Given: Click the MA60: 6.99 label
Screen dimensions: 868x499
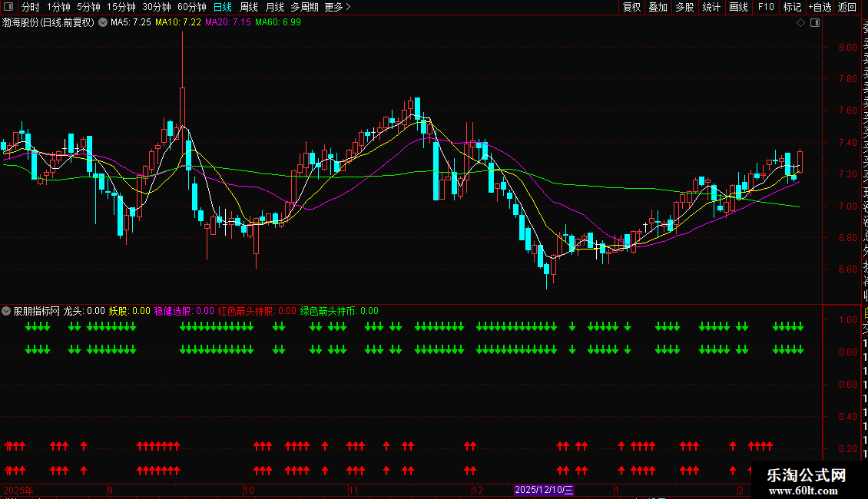Looking at the screenshot, I should tap(278, 23).
